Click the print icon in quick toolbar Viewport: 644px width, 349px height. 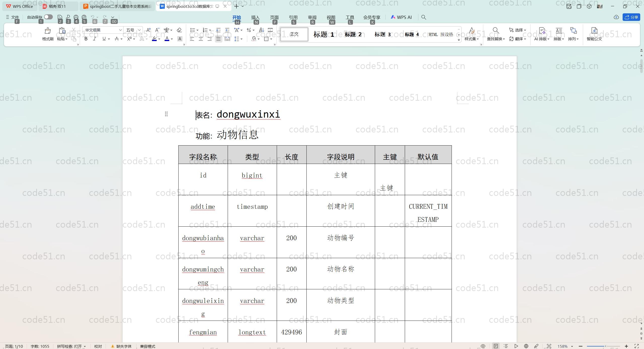[76, 17]
